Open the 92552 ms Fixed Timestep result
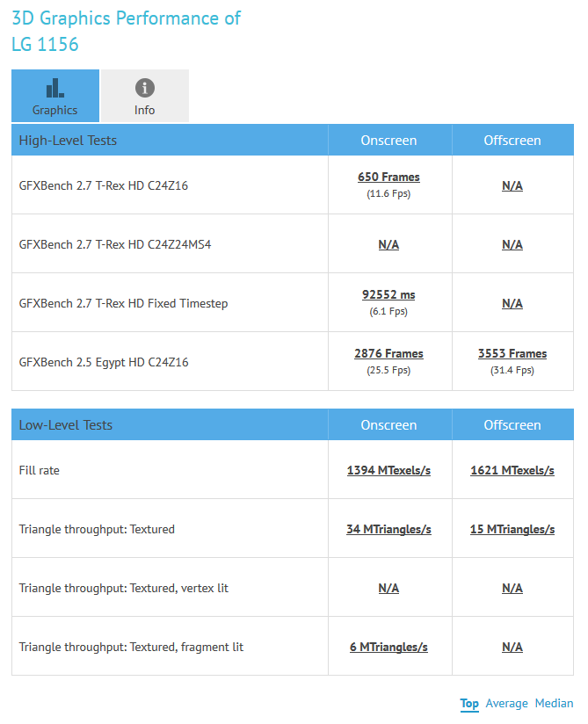 pyautogui.click(x=388, y=294)
